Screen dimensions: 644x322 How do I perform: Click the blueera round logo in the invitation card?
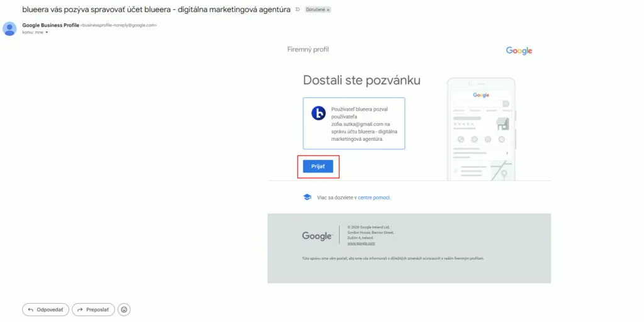319,113
